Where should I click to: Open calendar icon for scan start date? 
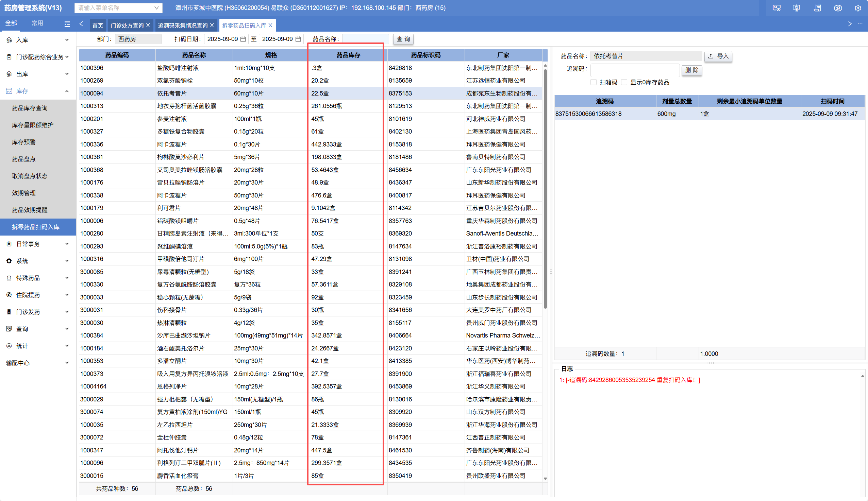point(243,39)
